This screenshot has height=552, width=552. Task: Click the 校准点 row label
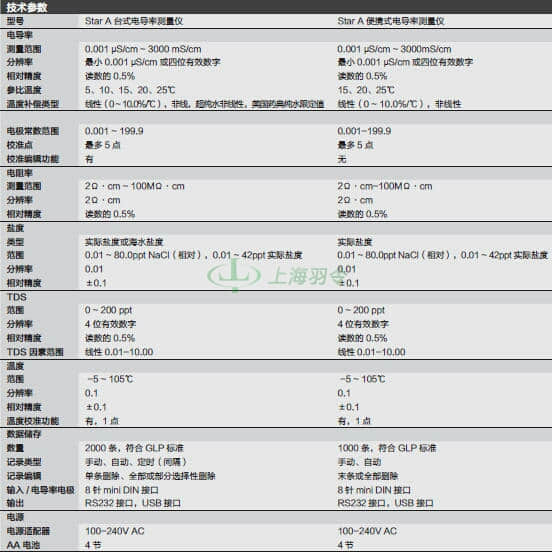19,145
